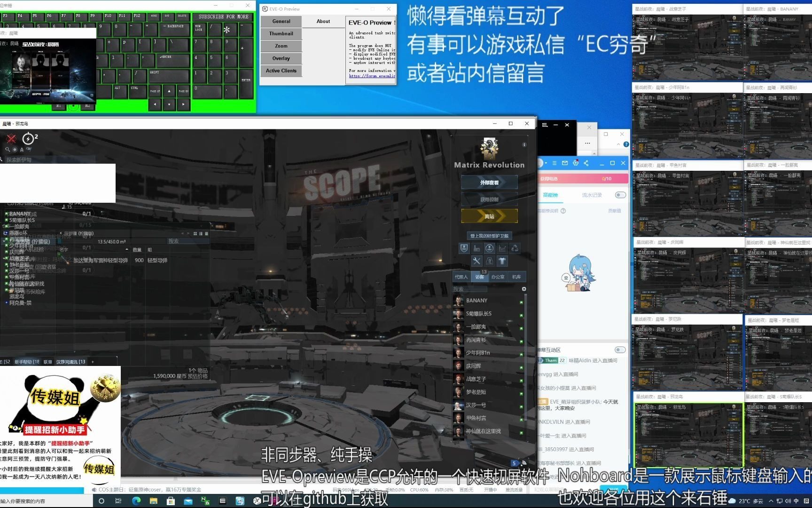Click the blue help circle icon at top right
This screenshot has width=812, height=508.
626,144
